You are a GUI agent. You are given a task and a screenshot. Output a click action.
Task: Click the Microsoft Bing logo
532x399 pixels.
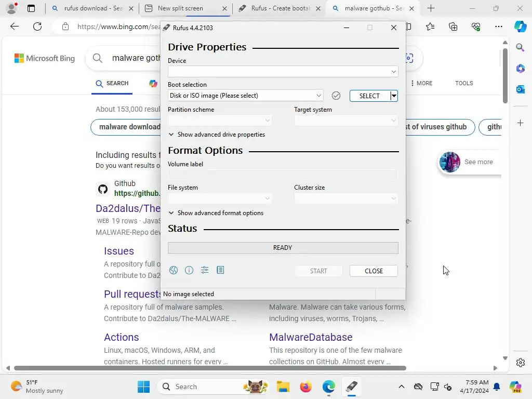coord(45,58)
